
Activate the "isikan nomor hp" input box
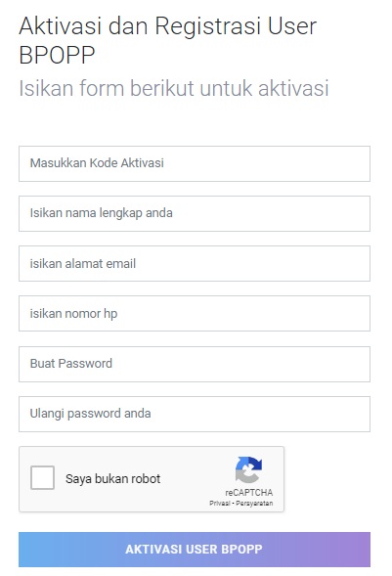tap(195, 313)
